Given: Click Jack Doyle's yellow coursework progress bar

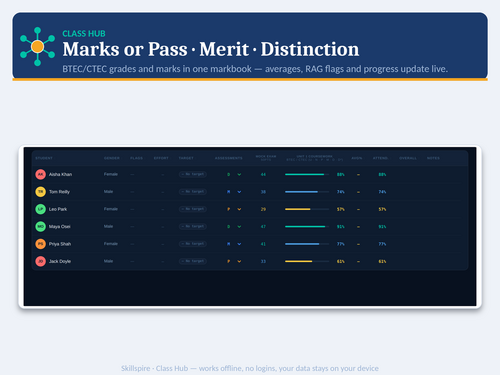Looking at the screenshot, I should click(x=307, y=261).
